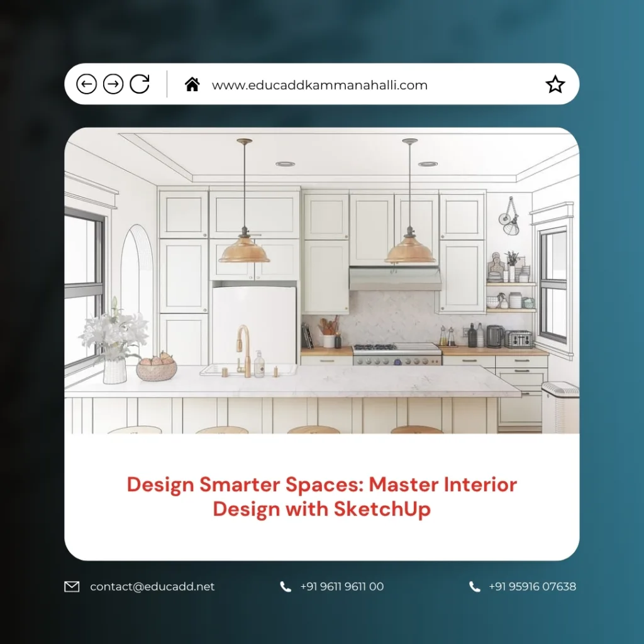Click the forward arrow navigation icon
Image resolution: width=644 pixels, height=644 pixels.
point(113,84)
